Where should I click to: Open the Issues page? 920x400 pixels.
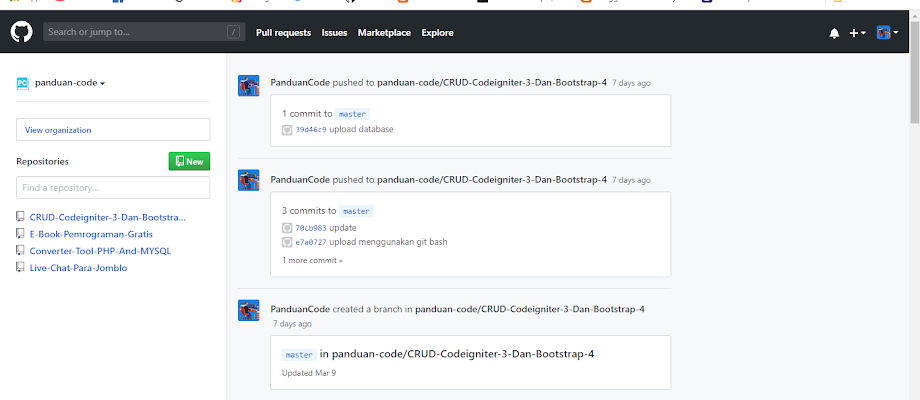pyautogui.click(x=334, y=33)
